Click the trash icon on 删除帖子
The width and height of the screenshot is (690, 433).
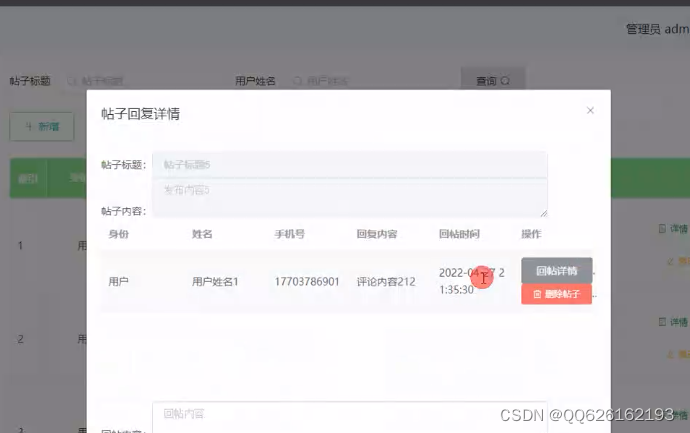pyautogui.click(x=537, y=294)
